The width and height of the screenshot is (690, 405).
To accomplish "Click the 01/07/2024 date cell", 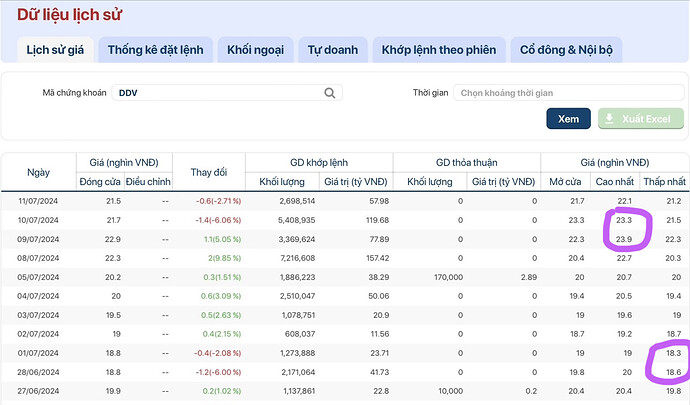I will (x=39, y=352).
